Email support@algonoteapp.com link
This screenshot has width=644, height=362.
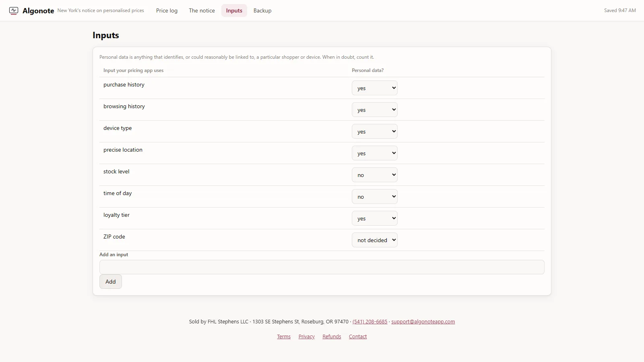tap(423, 322)
